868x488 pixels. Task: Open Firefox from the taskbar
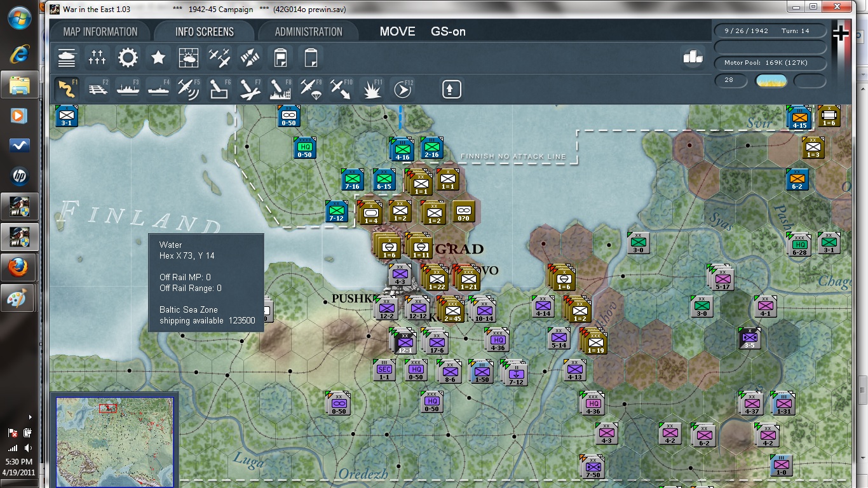[x=19, y=268]
